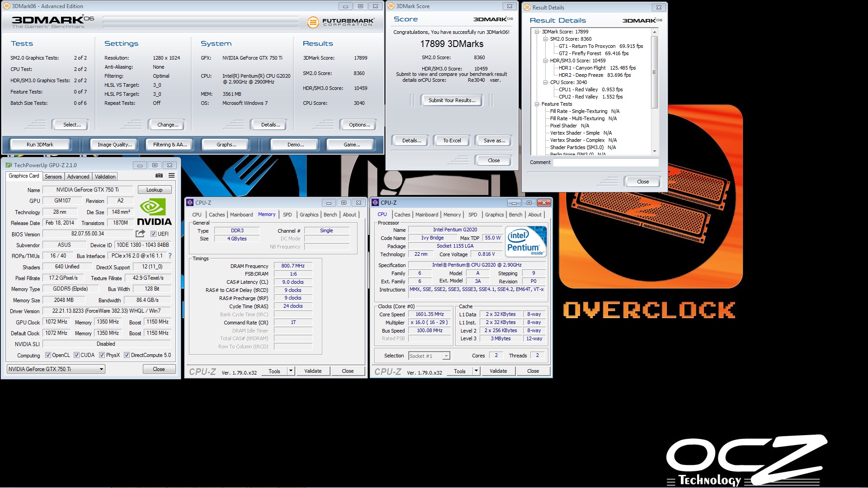Screen dimensions: 868x488
Task: Click the Futuremark Corporation logo
Action: tap(341, 22)
